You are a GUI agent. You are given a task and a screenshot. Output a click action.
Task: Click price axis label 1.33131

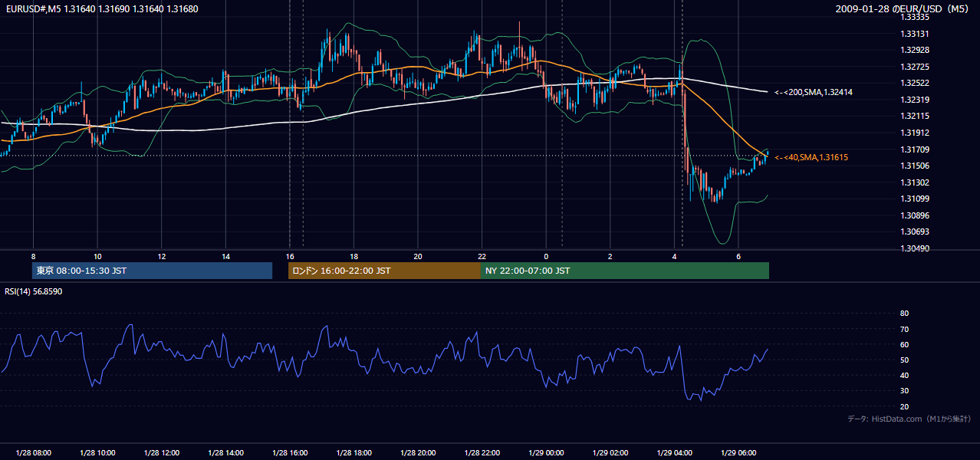[x=915, y=34]
